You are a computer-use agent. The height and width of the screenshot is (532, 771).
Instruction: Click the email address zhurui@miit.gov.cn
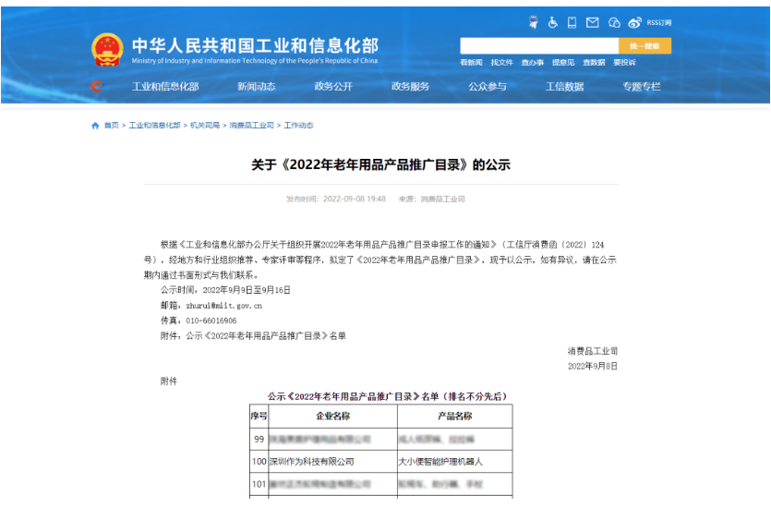224,306
